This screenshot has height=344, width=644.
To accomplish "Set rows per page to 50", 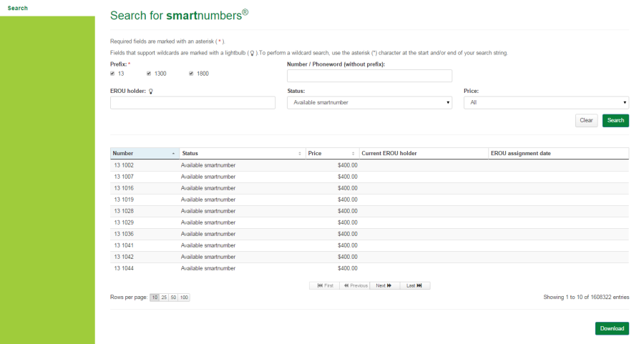I will coord(173,298).
